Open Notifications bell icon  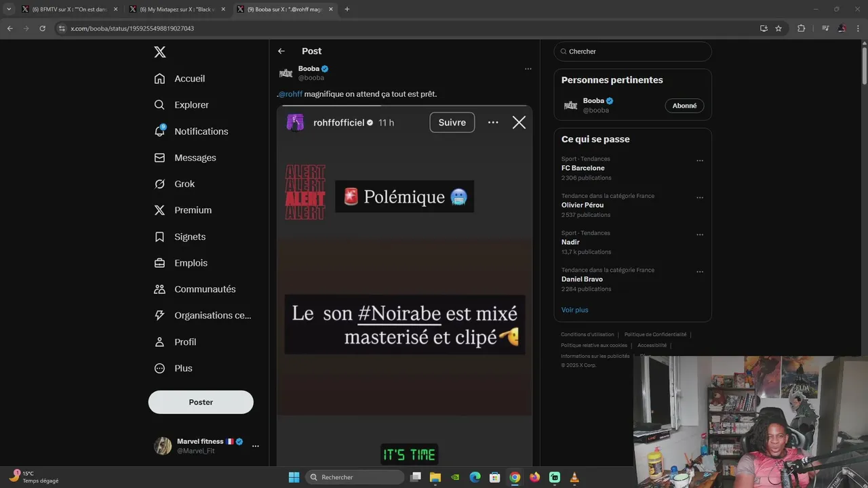[159, 131]
